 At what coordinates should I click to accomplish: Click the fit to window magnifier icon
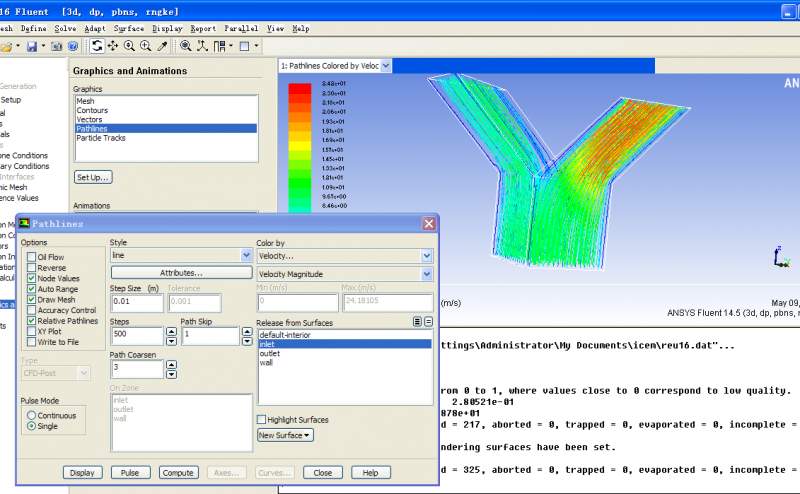(x=186, y=46)
